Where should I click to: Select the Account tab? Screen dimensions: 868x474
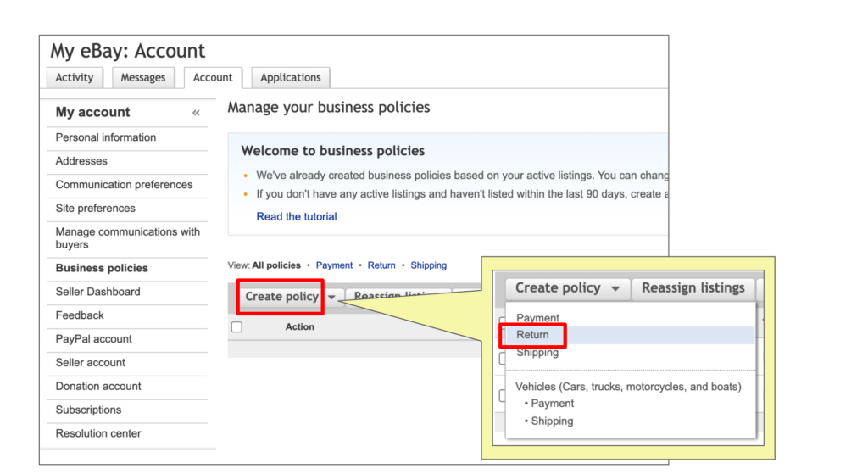coord(213,77)
